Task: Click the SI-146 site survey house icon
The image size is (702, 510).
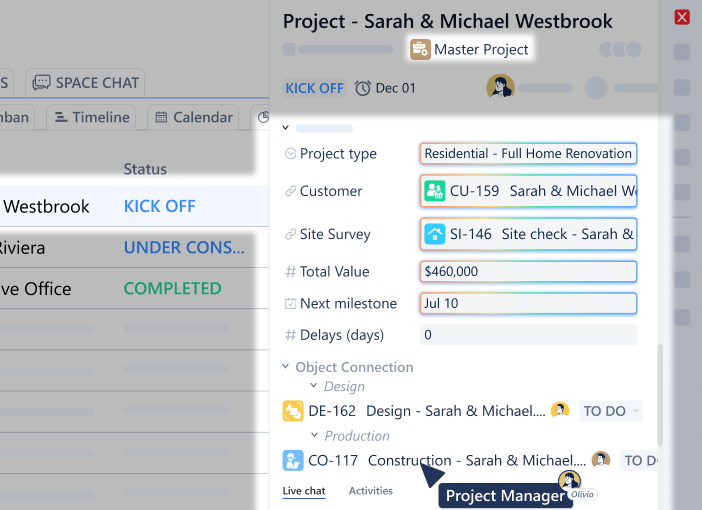Action: (434, 234)
